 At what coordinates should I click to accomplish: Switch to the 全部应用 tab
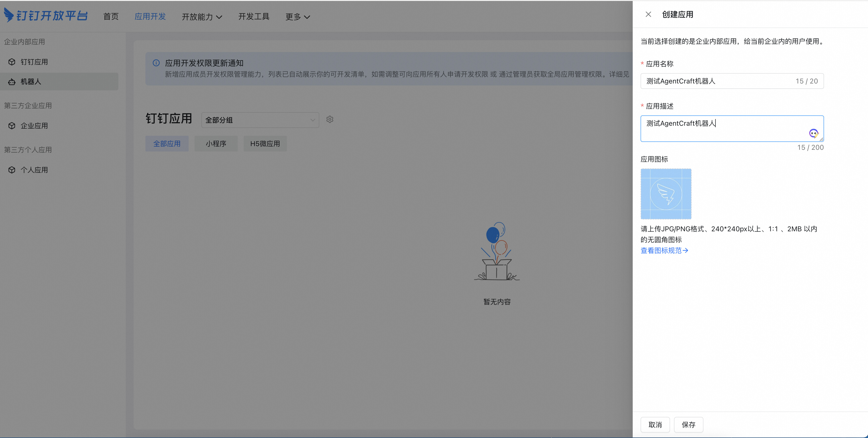point(167,144)
